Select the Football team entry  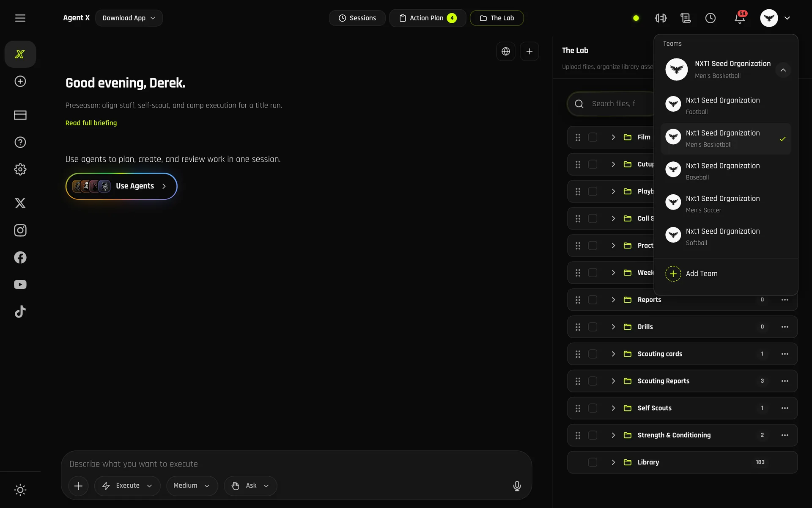(726, 106)
